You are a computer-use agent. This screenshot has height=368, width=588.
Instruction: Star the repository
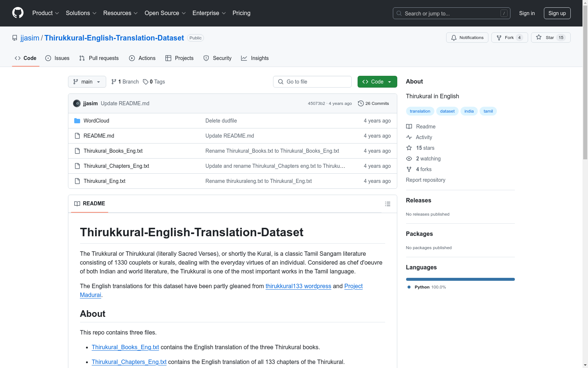click(551, 38)
